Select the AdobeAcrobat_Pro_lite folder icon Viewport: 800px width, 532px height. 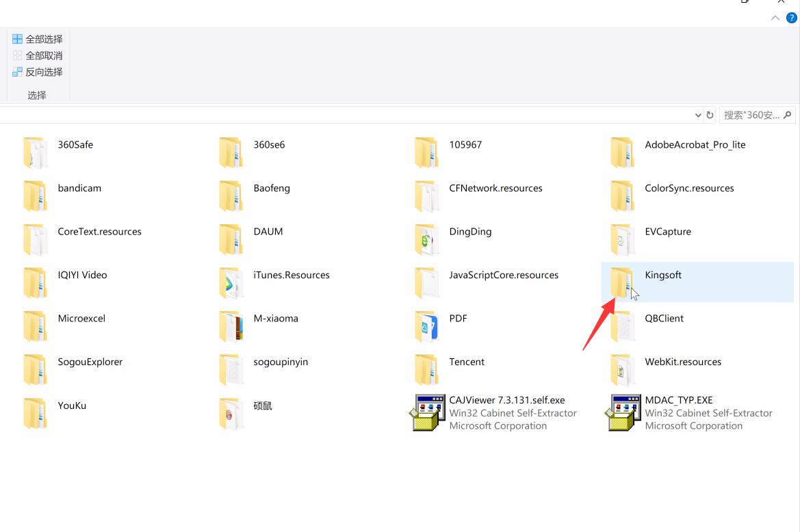tap(623, 152)
